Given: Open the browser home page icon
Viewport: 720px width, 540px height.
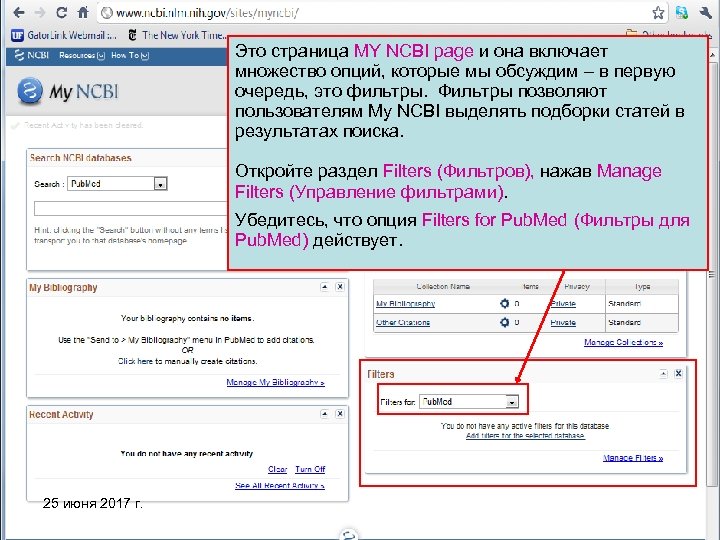Looking at the screenshot, I should coord(83,12).
